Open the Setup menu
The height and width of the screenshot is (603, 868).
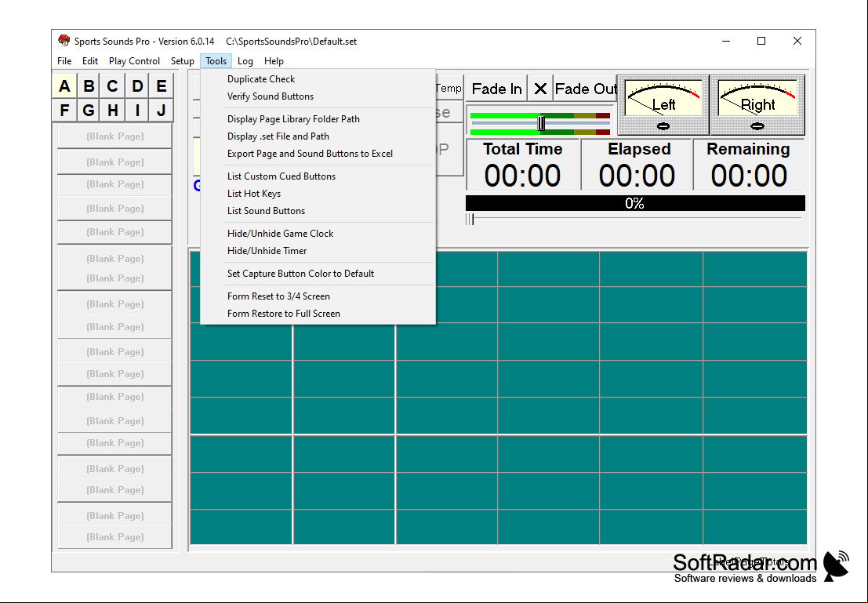182,61
